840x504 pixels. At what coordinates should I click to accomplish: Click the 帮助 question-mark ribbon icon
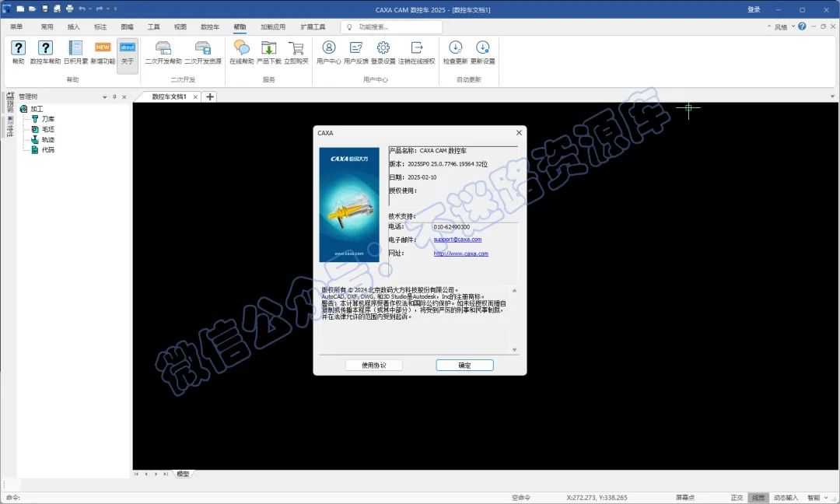(x=18, y=48)
